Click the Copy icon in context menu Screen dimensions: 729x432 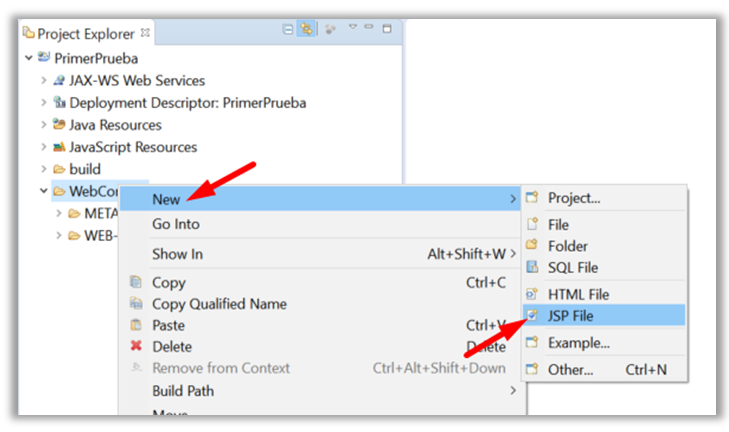pyautogui.click(x=136, y=282)
